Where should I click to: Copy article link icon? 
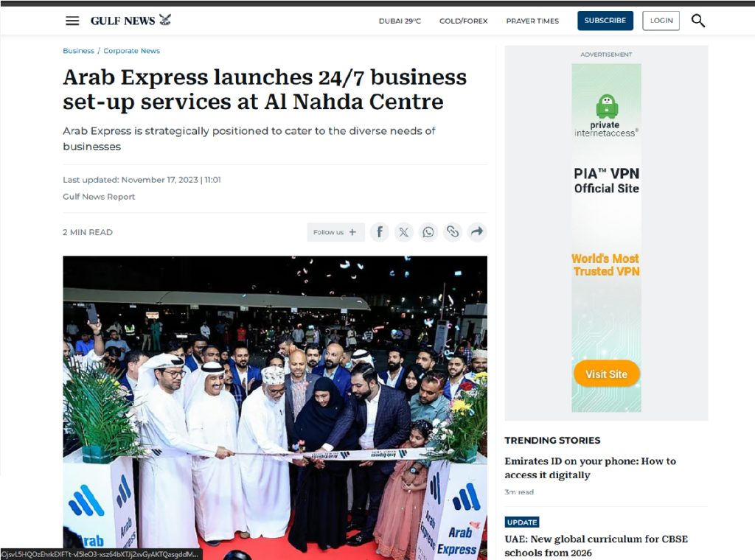pos(453,232)
